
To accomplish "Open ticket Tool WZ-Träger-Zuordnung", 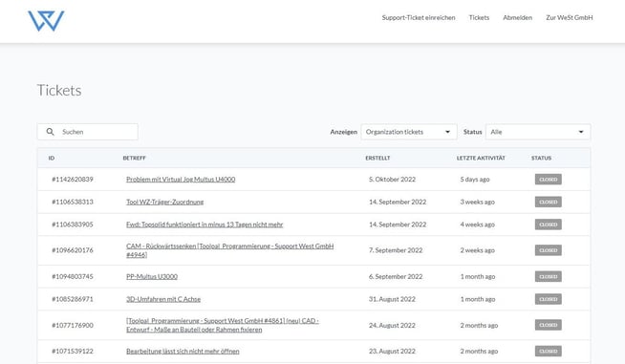I will point(165,202).
